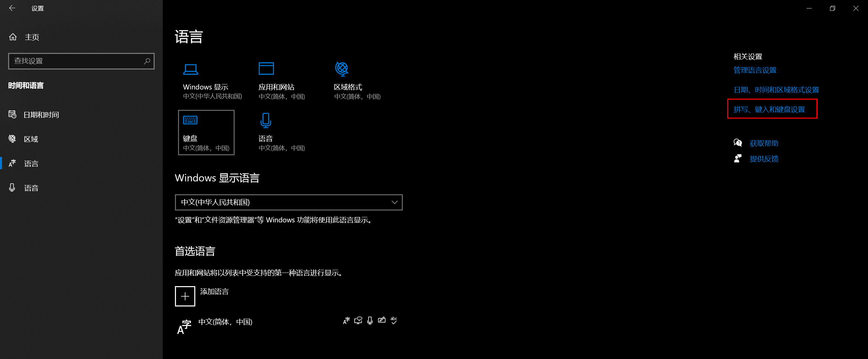Click the 首选语言 heading
Viewport: 868px width, 359px height.
(195, 251)
